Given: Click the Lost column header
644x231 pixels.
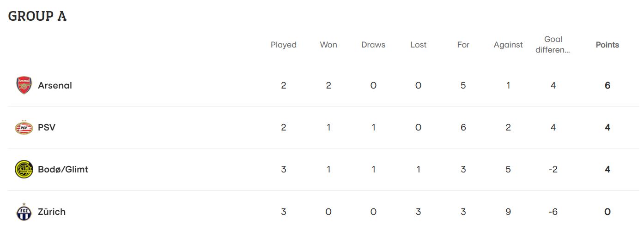Looking at the screenshot, I should pos(418,45).
